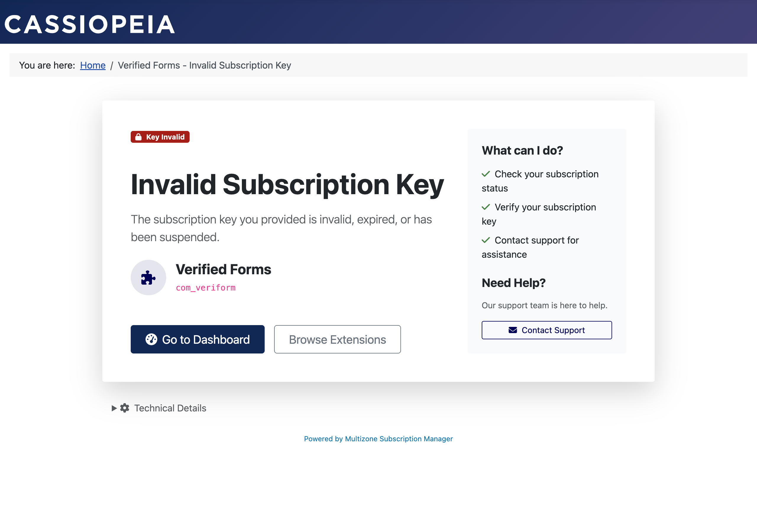Click the lock icon on Key Invalid badge
Image resolution: width=757 pixels, height=532 pixels.
(x=139, y=137)
